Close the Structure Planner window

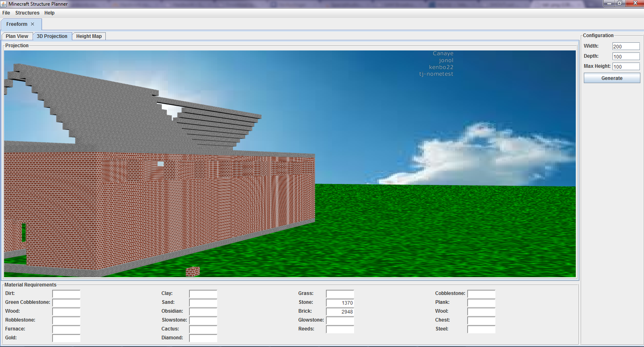click(x=634, y=3)
